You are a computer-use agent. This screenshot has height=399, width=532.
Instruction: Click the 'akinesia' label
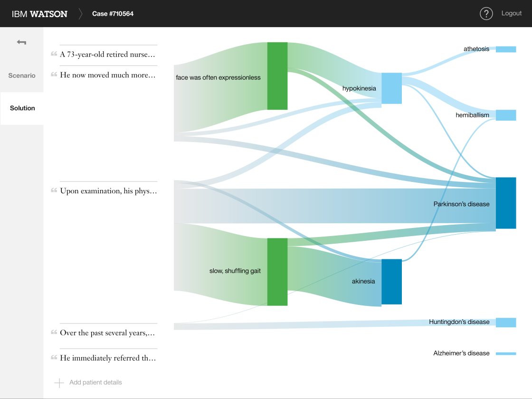[x=363, y=281]
